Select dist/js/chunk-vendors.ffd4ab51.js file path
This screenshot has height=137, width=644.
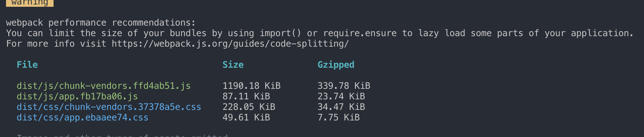pos(104,86)
